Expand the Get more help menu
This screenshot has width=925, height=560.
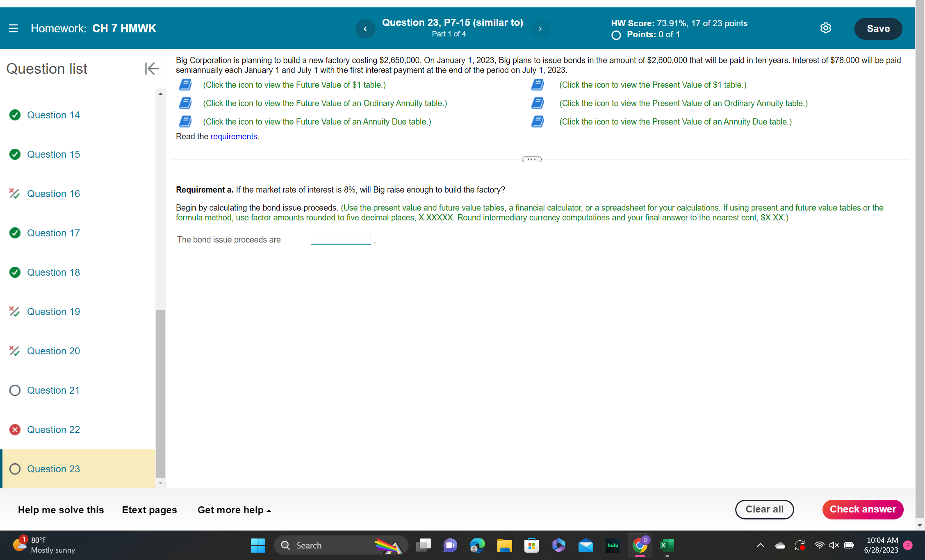234,510
